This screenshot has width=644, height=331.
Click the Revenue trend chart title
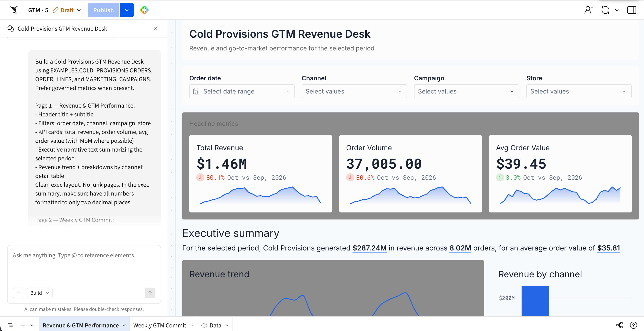[219, 274]
